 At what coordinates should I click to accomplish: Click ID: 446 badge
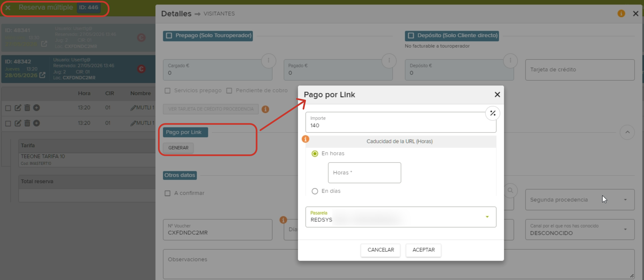(89, 8)
